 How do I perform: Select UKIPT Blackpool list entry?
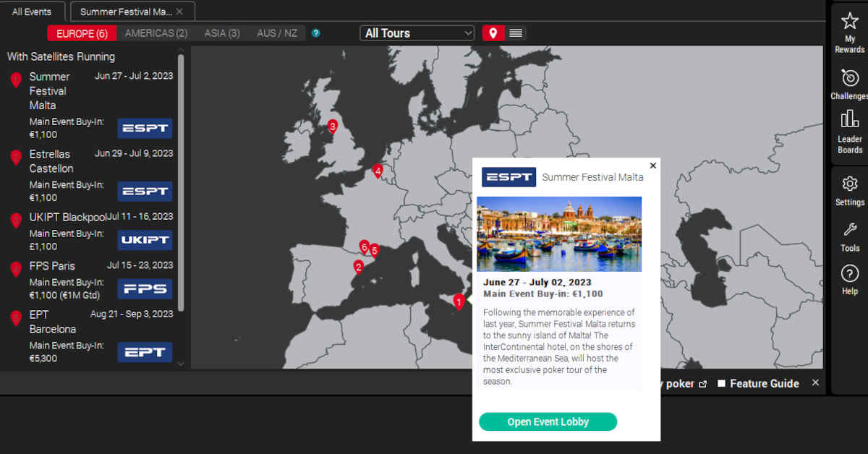pyautogui.click(x=68, y=217)
